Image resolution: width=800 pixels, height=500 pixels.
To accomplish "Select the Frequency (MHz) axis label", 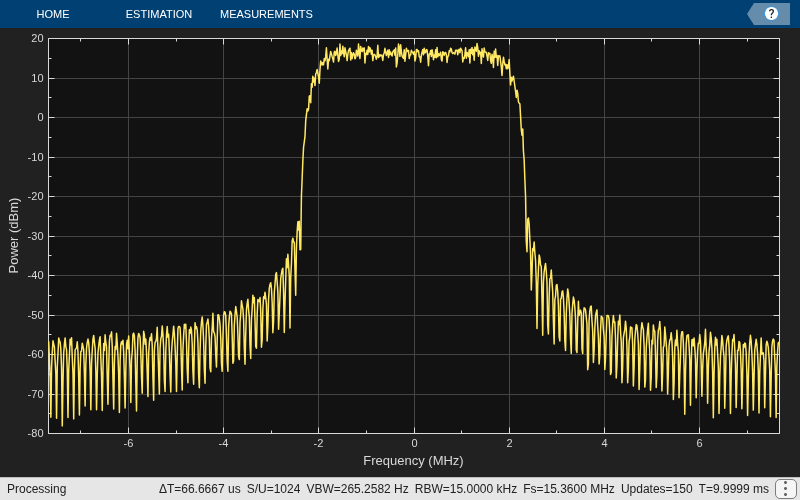I will [413, 461].
